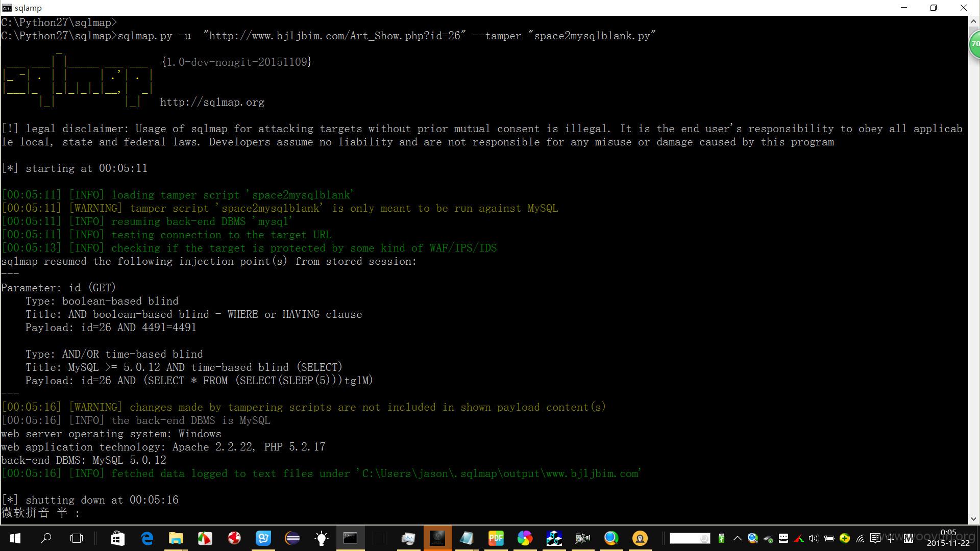Open the light bulb tips app

click(x=322, y=538)
